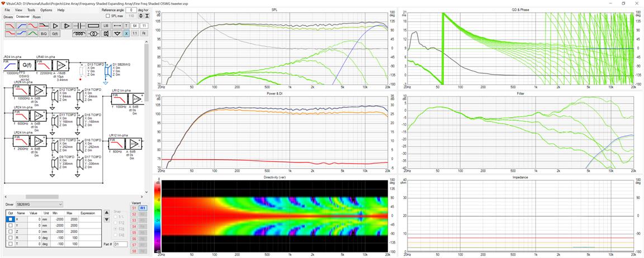644x258 pixels.
Task: Check the Opt box for Y
Action: [x=11, y=225]
